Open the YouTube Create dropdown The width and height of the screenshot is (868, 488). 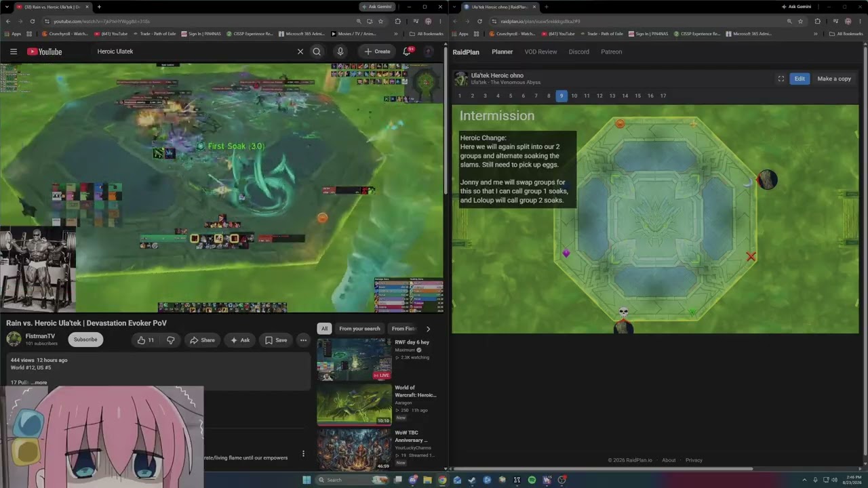pos(378,52)
